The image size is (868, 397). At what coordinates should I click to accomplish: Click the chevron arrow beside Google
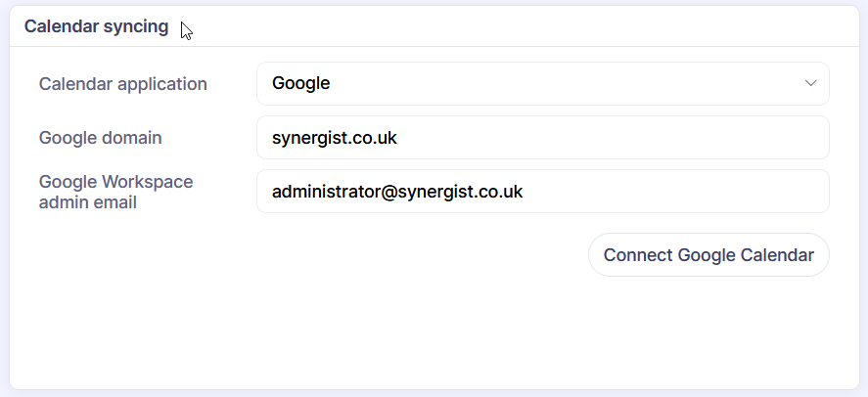tap(810, 84)
